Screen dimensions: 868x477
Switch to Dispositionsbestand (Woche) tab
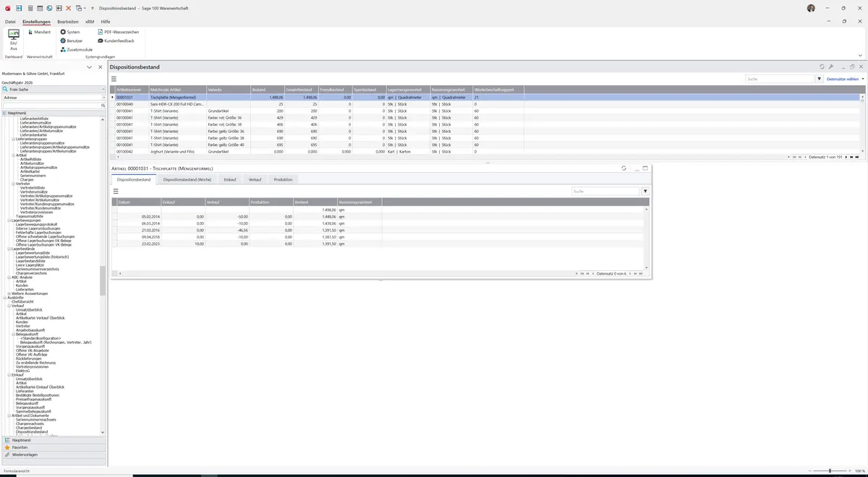click(x=187, y=179)
